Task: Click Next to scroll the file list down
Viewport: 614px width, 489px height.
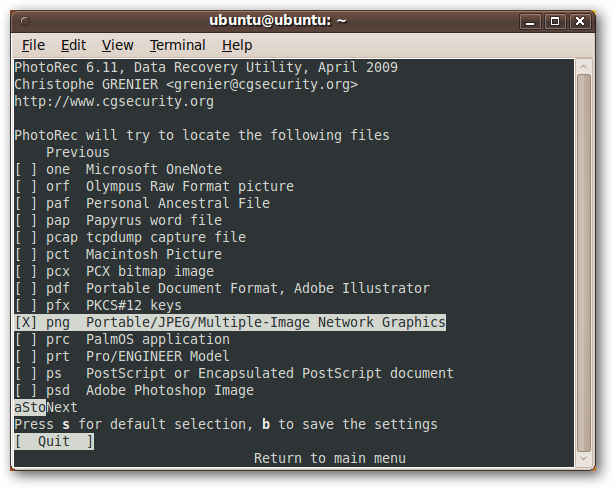Action: (62, 407)
